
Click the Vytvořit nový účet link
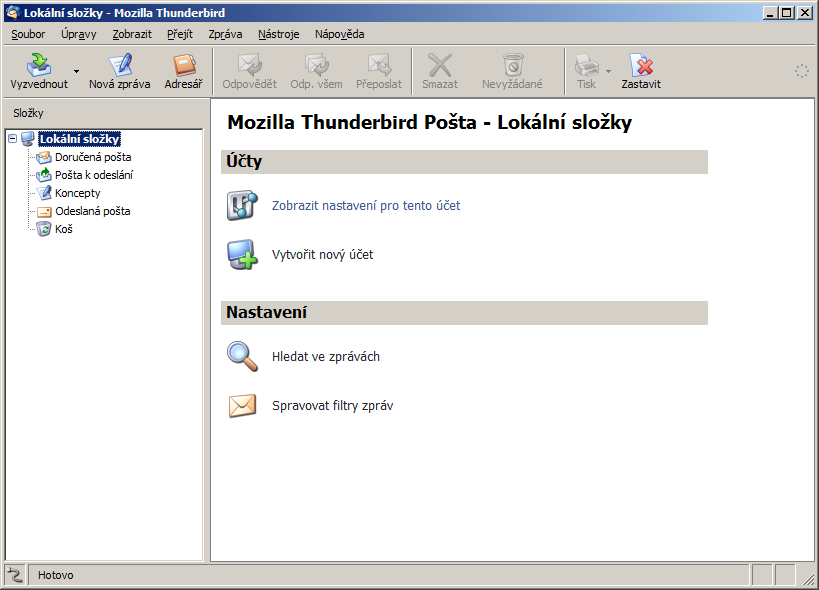(322, 255)
